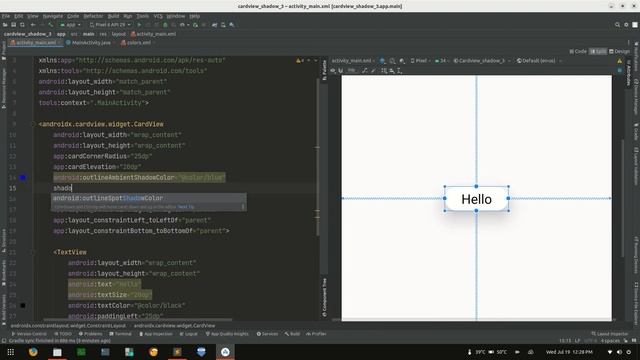The height and width of the screenshot is (360, 640).
Task: Open the Build menu
Action: (x=113, y=16)
